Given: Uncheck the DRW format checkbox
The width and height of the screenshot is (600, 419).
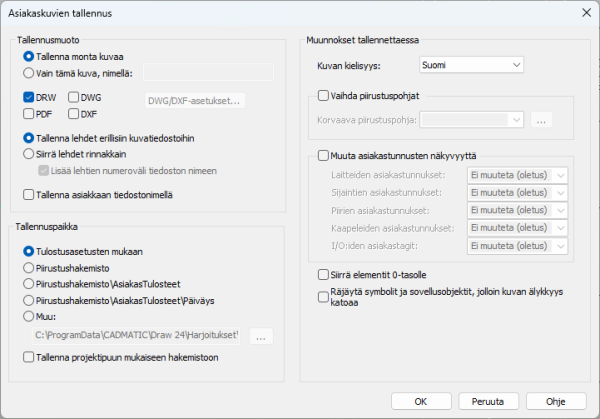Looking at the screenshot, I should pyautogui.click(x=29, y=98).
